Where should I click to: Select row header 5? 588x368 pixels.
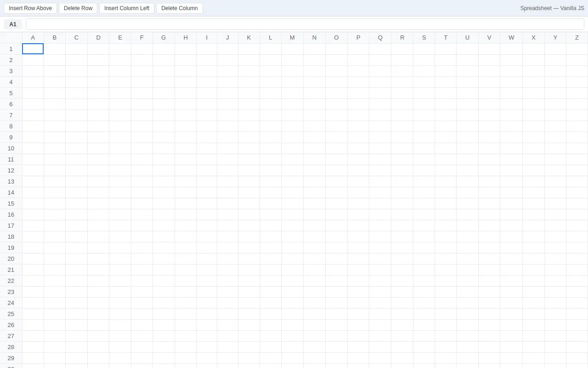click(x=11, y=93)
